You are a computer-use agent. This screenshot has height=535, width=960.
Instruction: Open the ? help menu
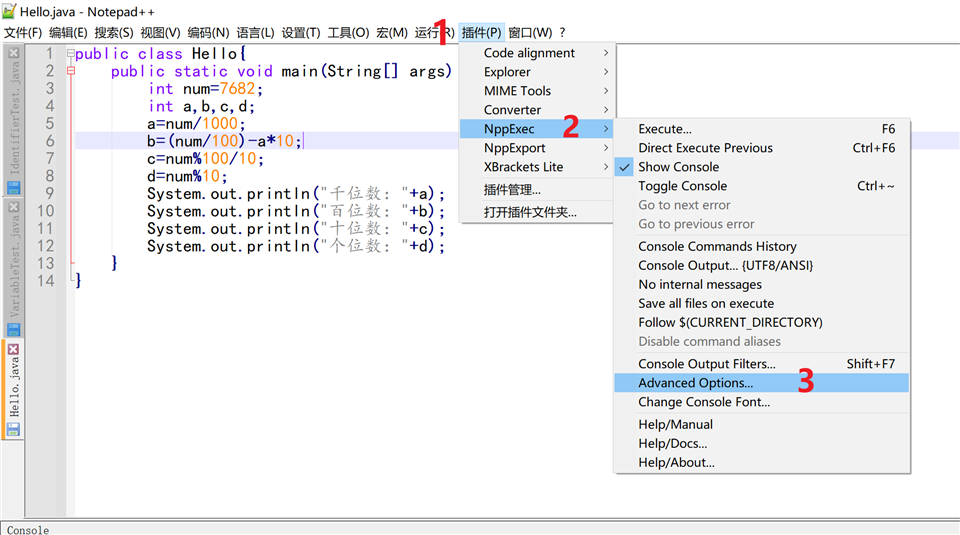[562, 32]
